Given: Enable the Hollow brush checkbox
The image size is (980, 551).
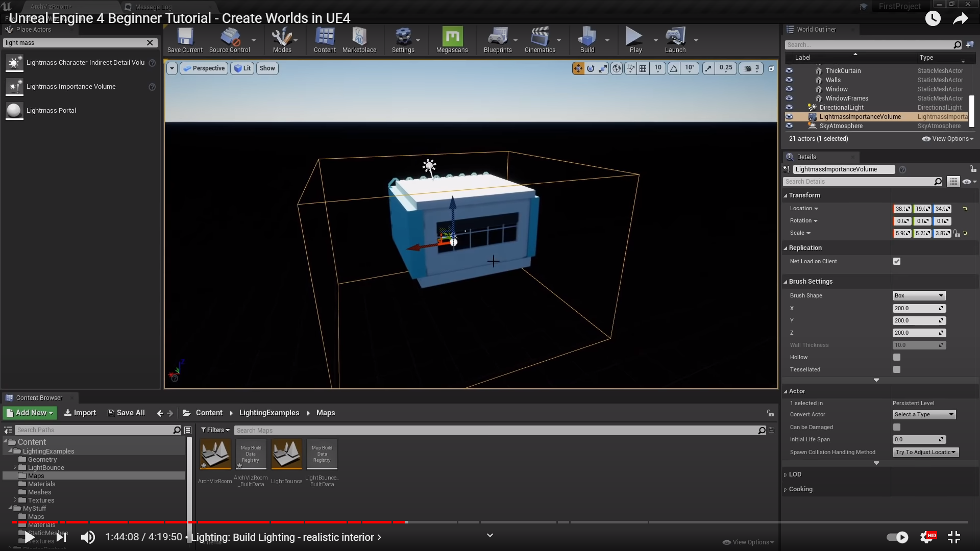Looking at the screenshot, I should pos(897,357).
